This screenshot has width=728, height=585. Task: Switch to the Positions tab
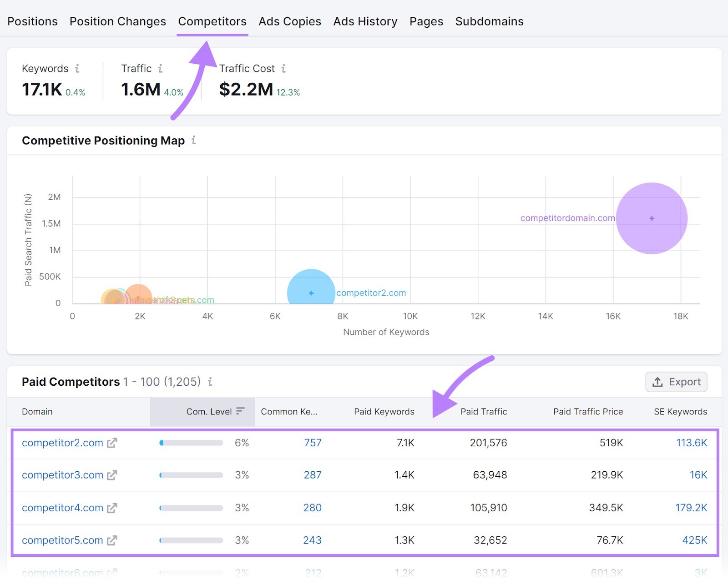coord(32,21)
